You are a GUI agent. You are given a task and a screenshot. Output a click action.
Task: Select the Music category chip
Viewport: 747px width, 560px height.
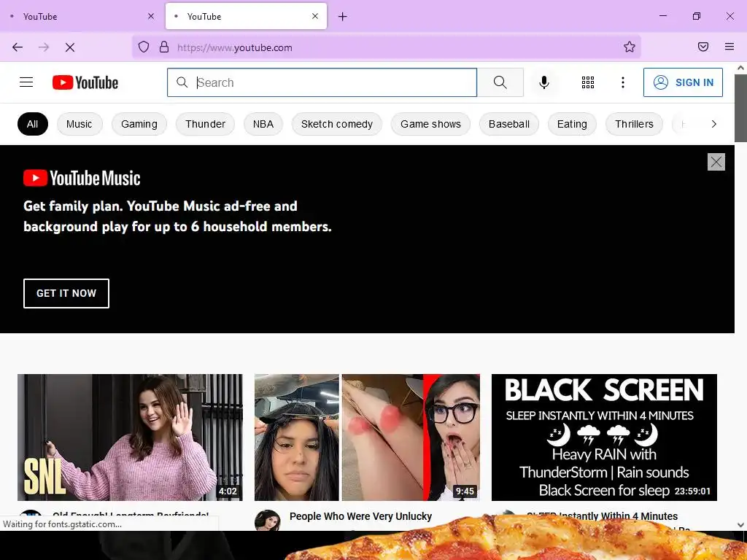pos(79,124)
